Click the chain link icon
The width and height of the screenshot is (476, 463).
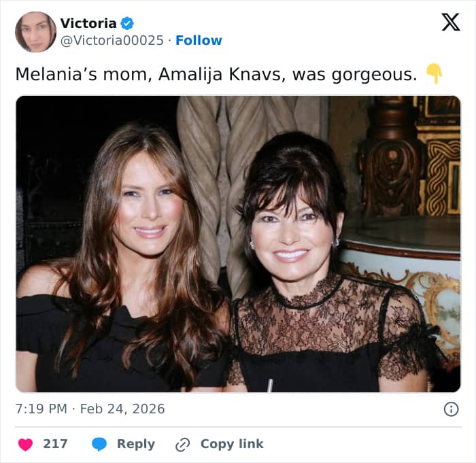tap(182, 444)
